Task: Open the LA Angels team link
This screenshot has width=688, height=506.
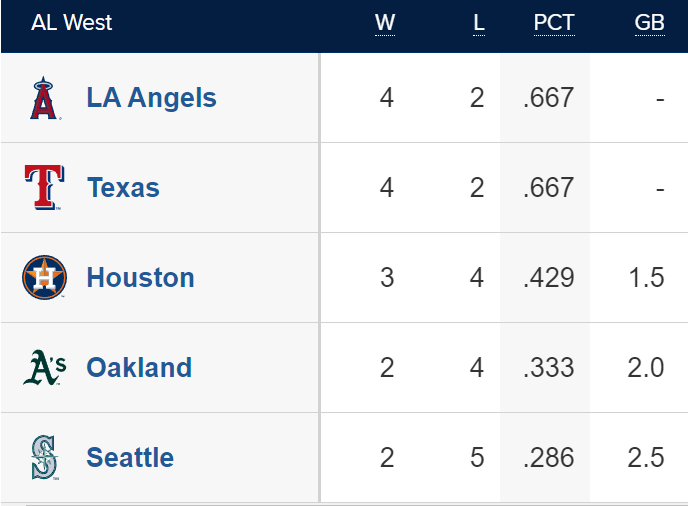Action: (151, 97)
